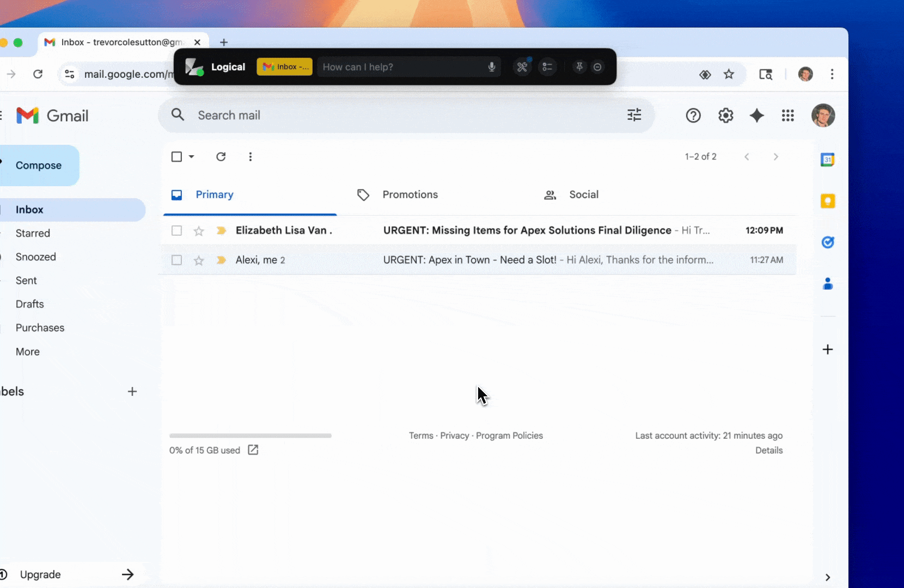
Task: Tick the checkbox for Alexi email
Action: click(x=176, y=260)
